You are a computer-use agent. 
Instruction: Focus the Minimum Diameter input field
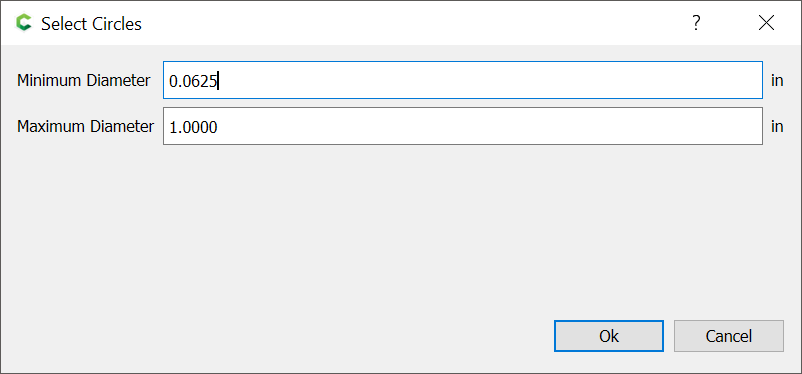pyautogui.click(x=462, y=80)
